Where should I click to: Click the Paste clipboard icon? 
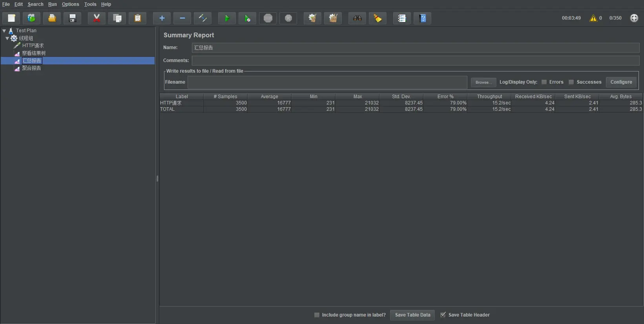(x=138, y=18)
